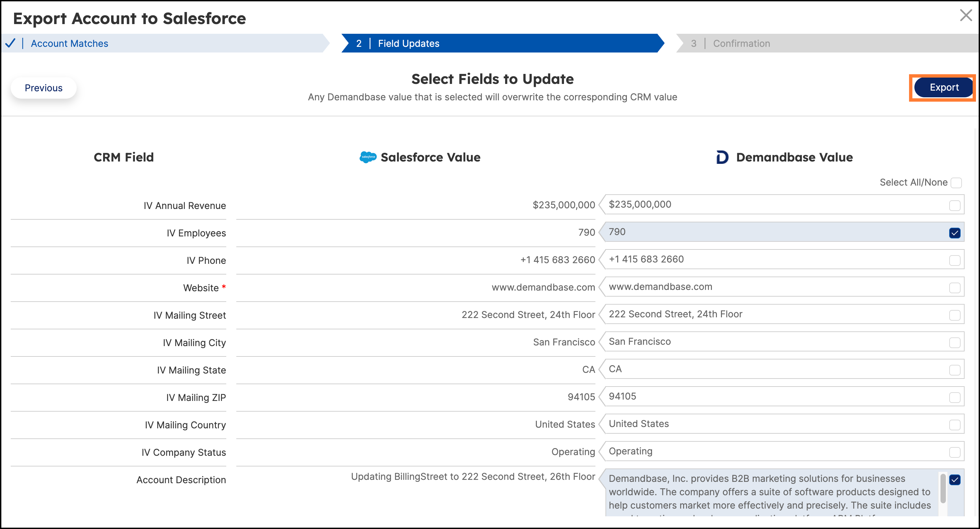The width and height of the screenshot is (980, 529).
Task: Click the IV Annual Revenue label
Action: pos(184,206)
